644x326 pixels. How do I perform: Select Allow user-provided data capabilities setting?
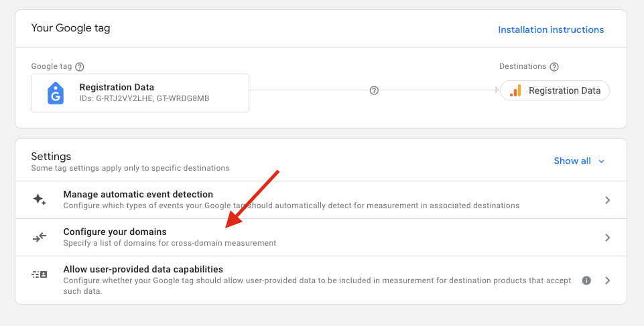click(143, 269)
